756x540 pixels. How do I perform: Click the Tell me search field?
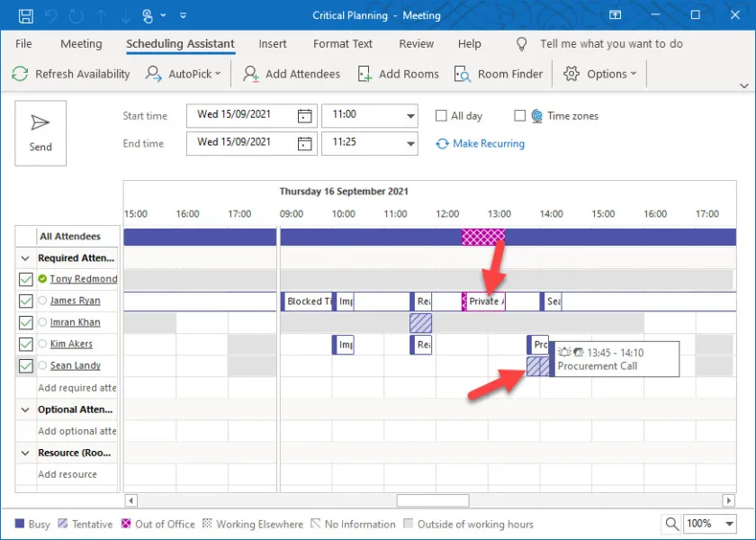(610, 43)
